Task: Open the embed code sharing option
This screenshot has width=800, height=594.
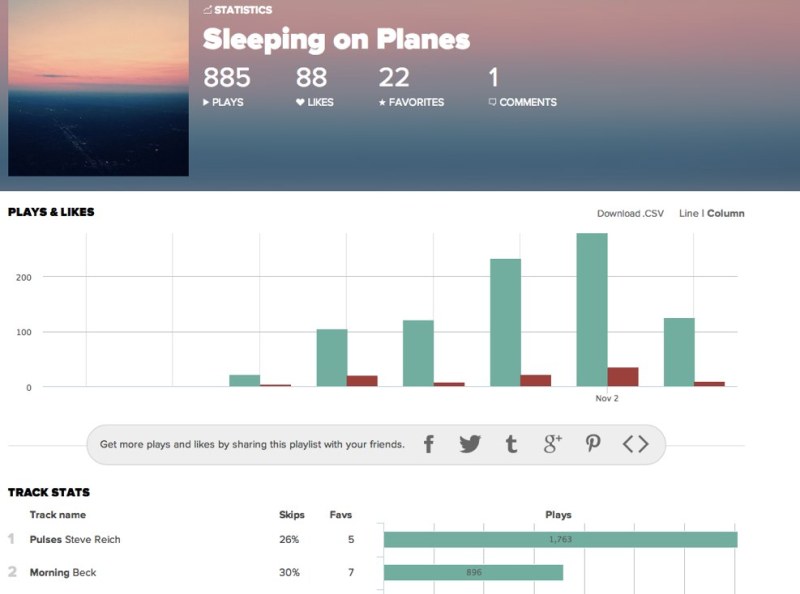Action: [x=634, y=442]
